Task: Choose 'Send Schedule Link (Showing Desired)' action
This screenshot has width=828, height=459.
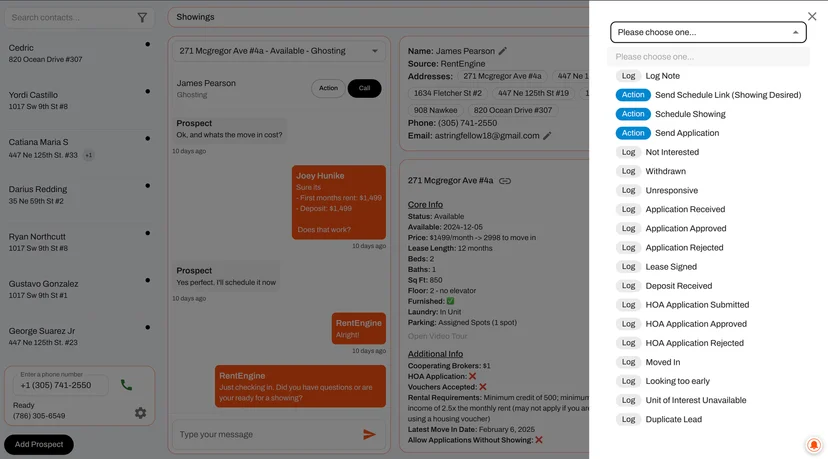Action: [x=708, y=95]
